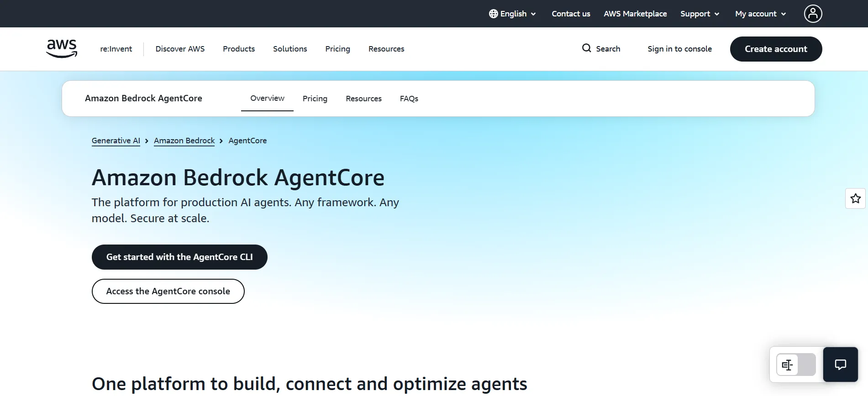Open the top navigation Pricing menu
This screenshot has width=868, height=396.
tap(337, 49)
